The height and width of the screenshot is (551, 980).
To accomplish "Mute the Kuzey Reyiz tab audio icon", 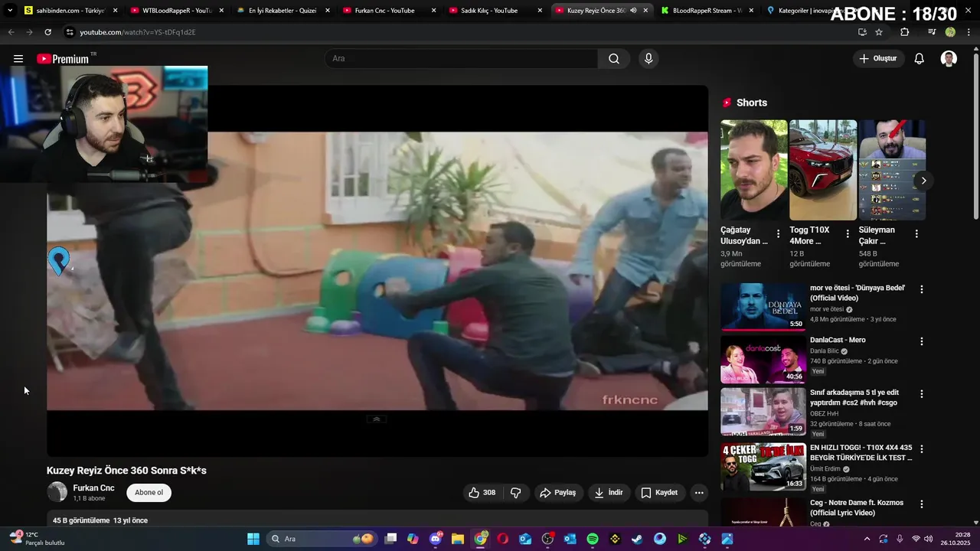I will coord(633,11).
